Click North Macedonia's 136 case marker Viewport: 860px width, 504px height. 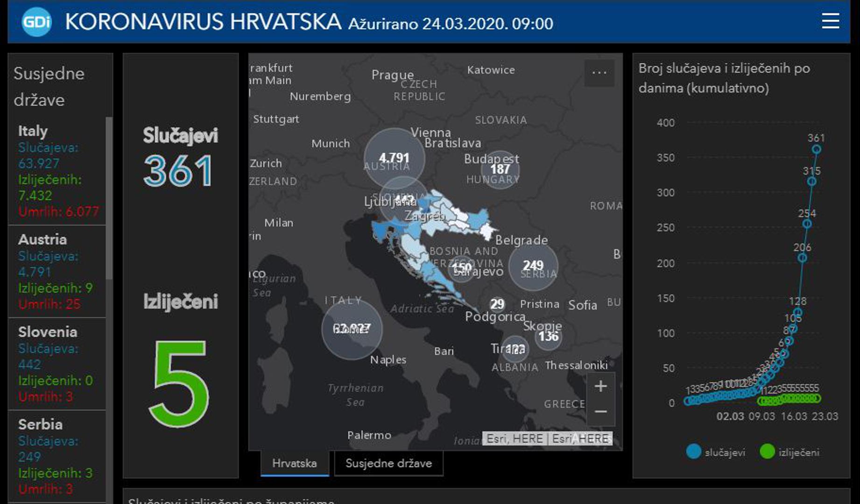(x=548, y=336)
